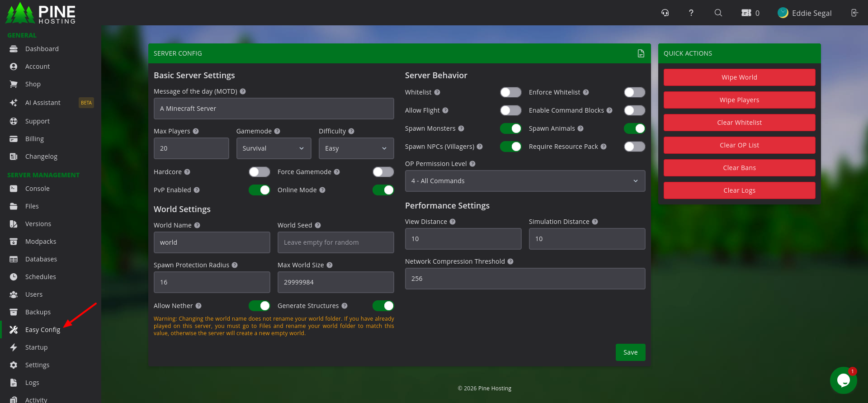Open the server config file icon
The height and width of the screenshot is (403, 868).
(x=641, y=53)
